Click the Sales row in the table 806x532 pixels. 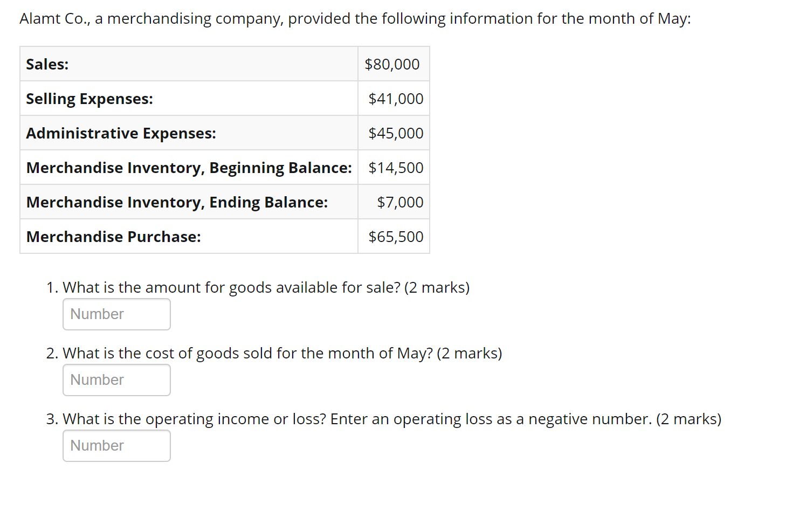(x=189, y=64)
